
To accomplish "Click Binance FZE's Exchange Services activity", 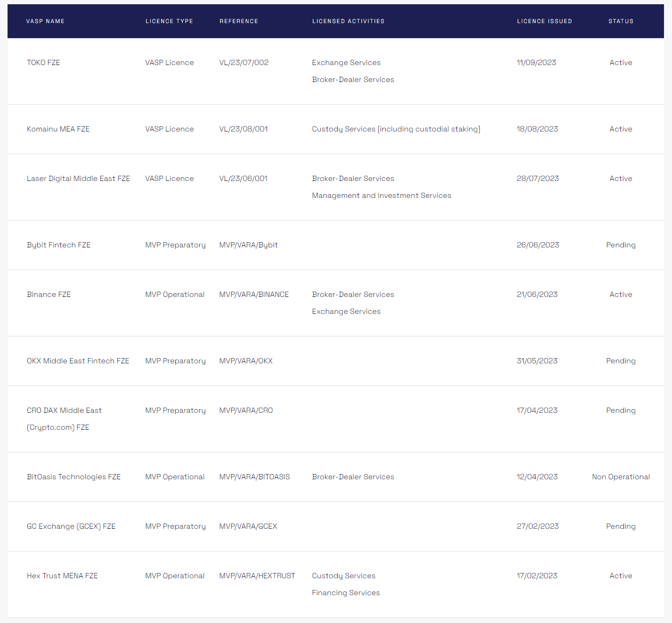I will 346,311.
